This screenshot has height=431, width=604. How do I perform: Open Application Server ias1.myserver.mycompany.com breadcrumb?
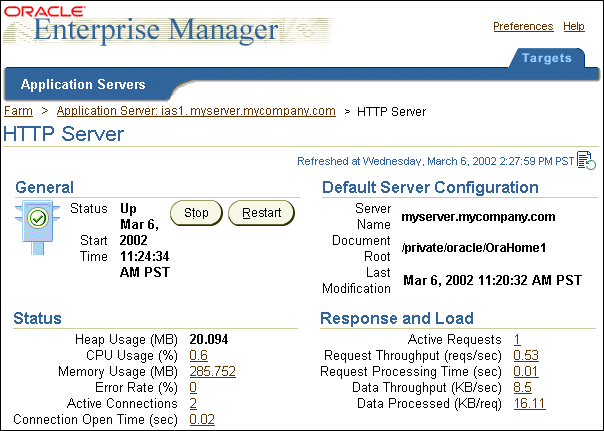196,111
